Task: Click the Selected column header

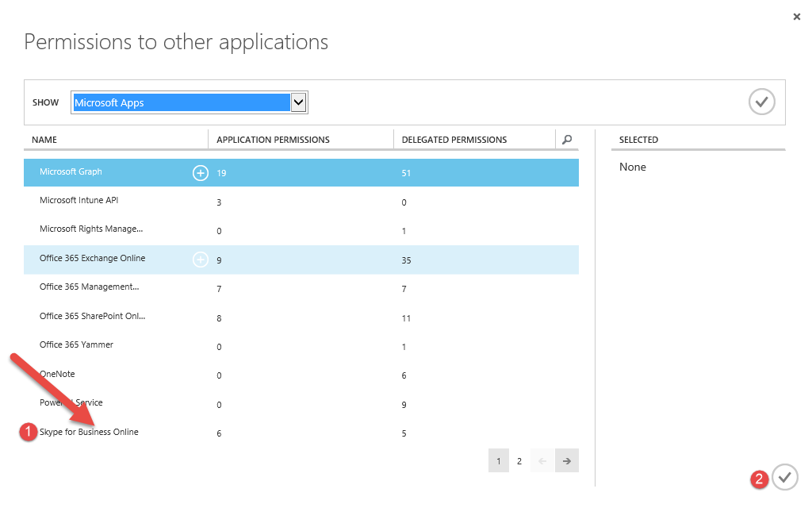Action: pos(638,140)
